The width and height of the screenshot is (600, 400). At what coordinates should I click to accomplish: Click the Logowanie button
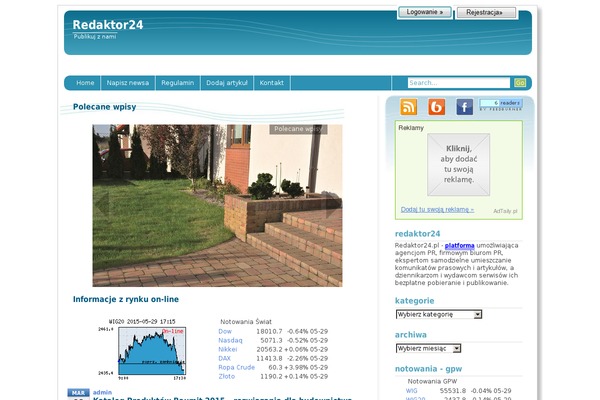pyautogui.click(x=425, y=12)
